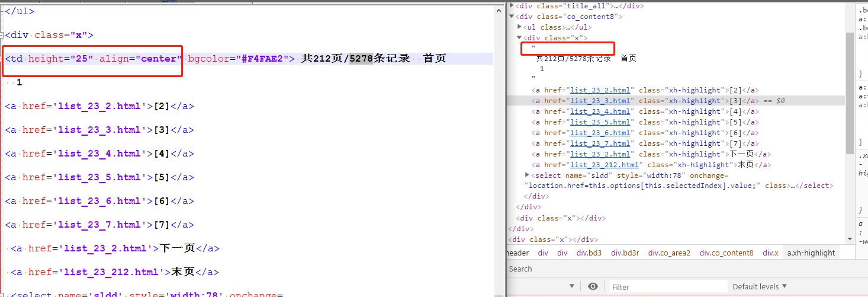Open list_23_5.html link in DevTools
Viewport: 868px width, 297px height.
click(600, 122)
